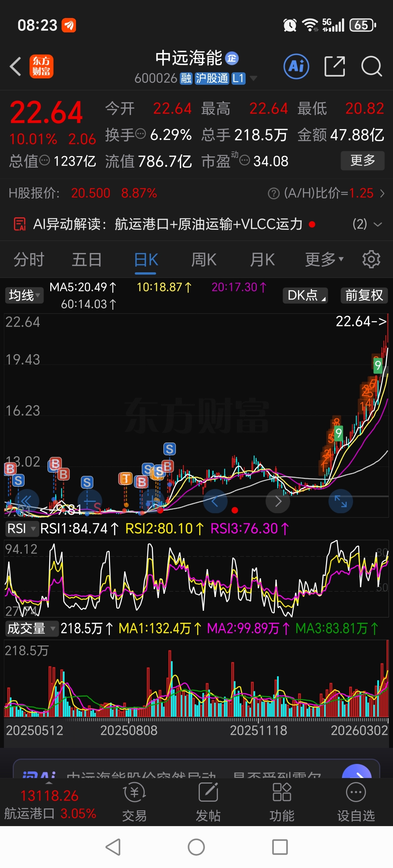Viewport: 393px width, 868px height.
Task: Move chart left with the left arrow
Action: coord(215,501)
